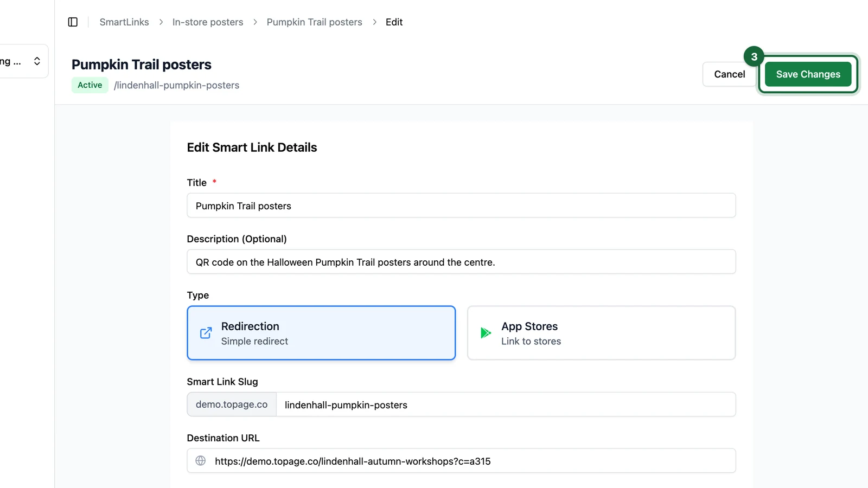Image resolution: width=868 pixels, height=488 pixels.
Task: Open Pumpkin Trail posters breadcrumb
Action: 314,22
